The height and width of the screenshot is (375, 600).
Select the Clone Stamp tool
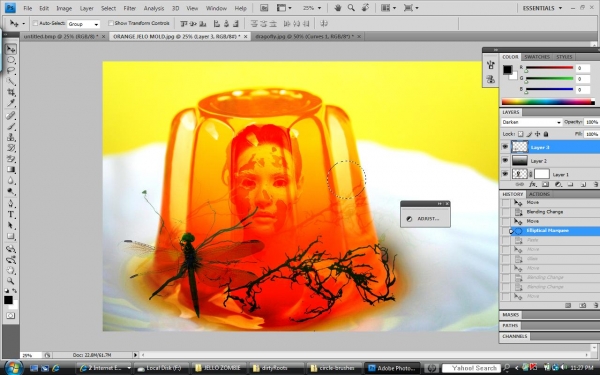[x=11, y=137]
